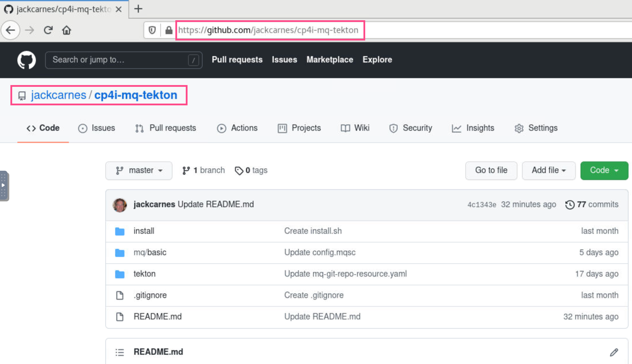The height and width of the screenshot is (364, 632).
Task: Click the jackcarnes owner link in heading
Action: point(58,95)
